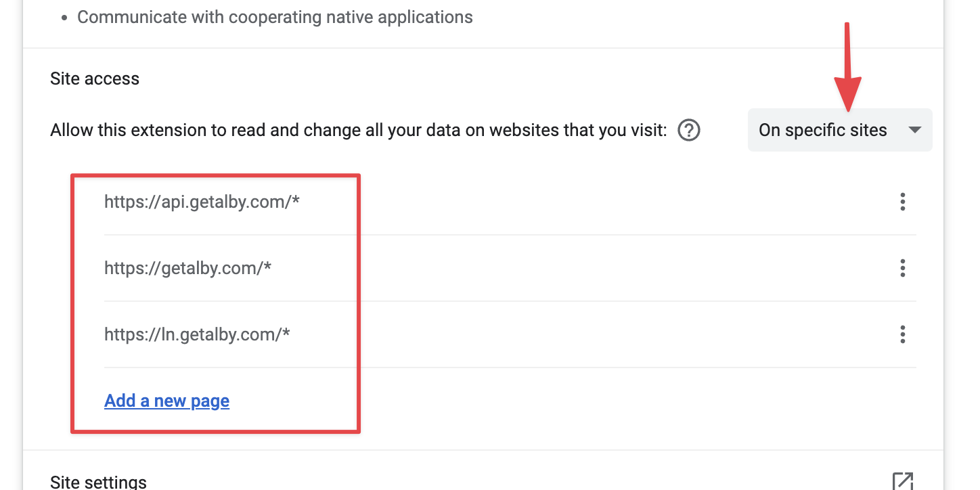Click the divider line above Site access
This screenshot has height=490, width=980.
[483, 48]
